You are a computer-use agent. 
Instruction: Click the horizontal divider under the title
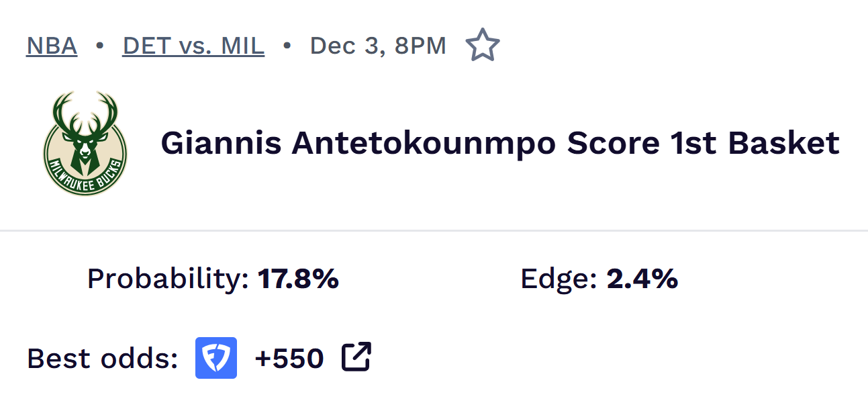point(434,231)
